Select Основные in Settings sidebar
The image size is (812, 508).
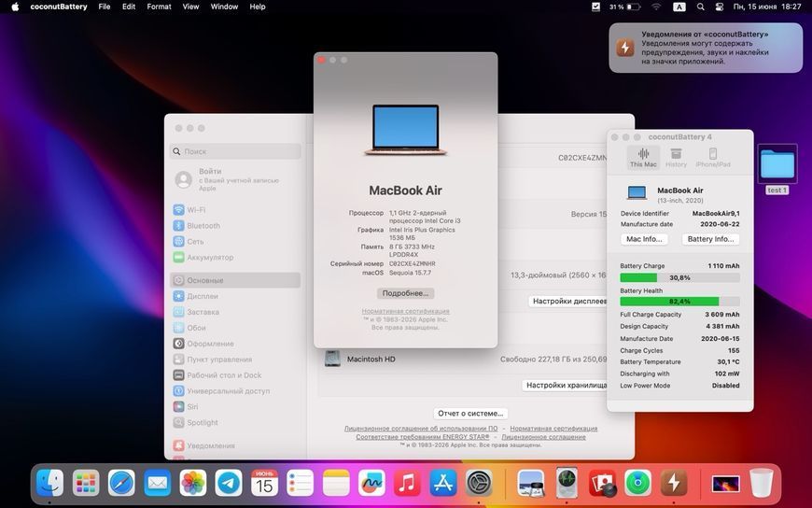[235, 280]
